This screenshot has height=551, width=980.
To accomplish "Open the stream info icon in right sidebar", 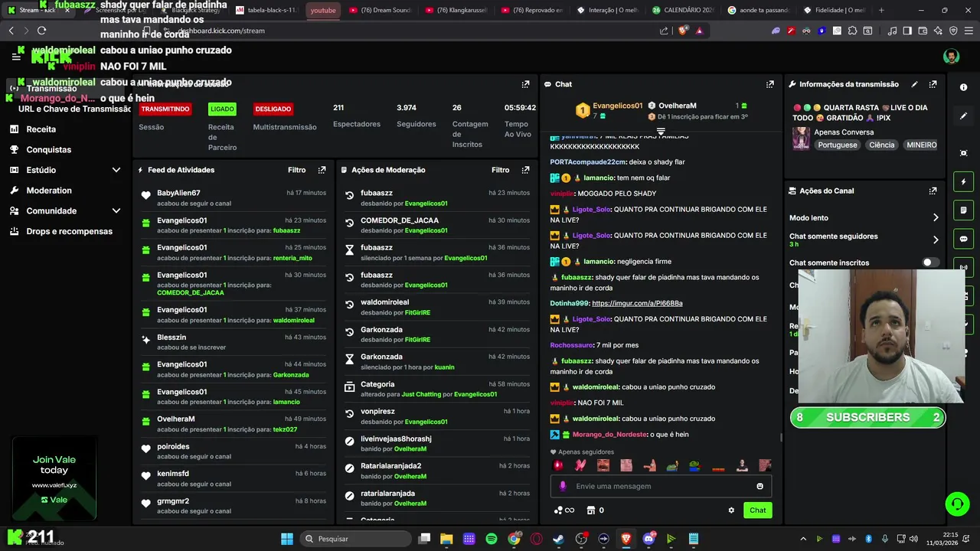I will (x=963, y=87).
